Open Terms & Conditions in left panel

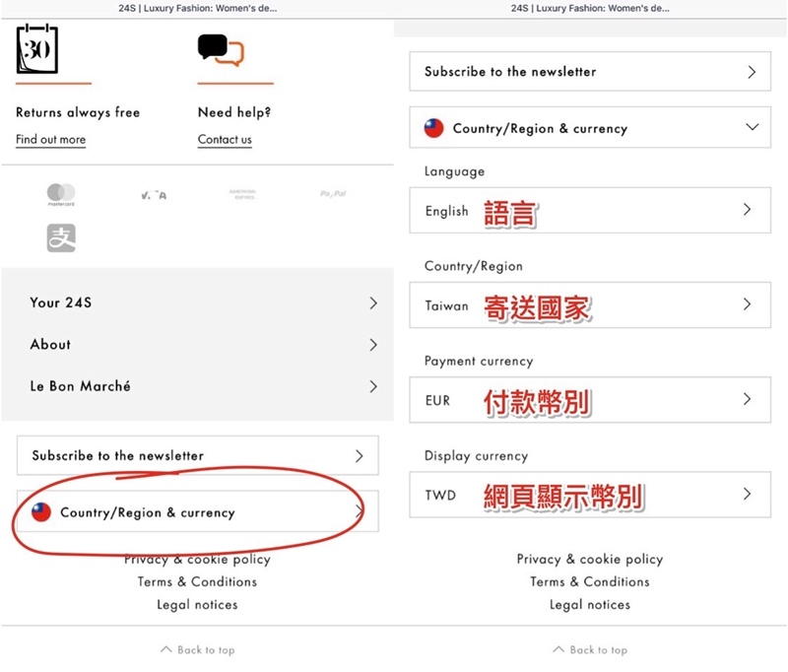[198, 582]
